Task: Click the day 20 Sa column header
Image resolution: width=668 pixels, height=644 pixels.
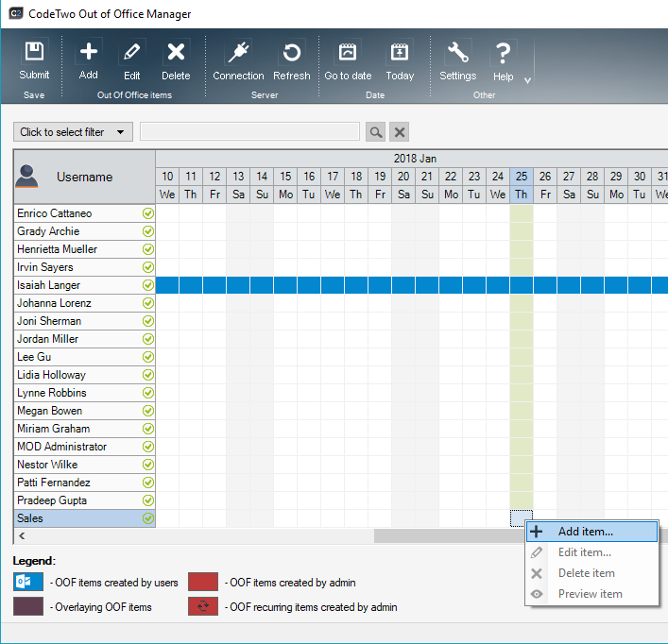Action: [x=403, y=186]
